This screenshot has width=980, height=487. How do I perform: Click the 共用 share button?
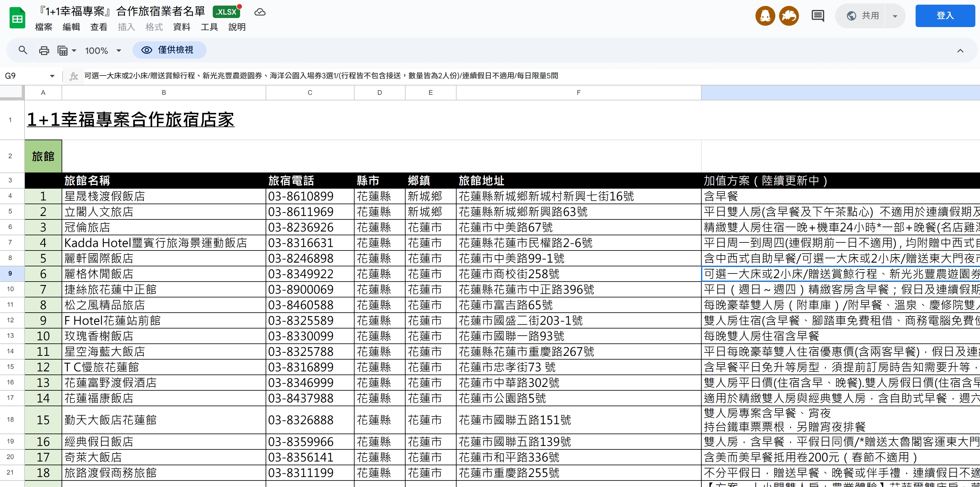click(x=863, y=16)
